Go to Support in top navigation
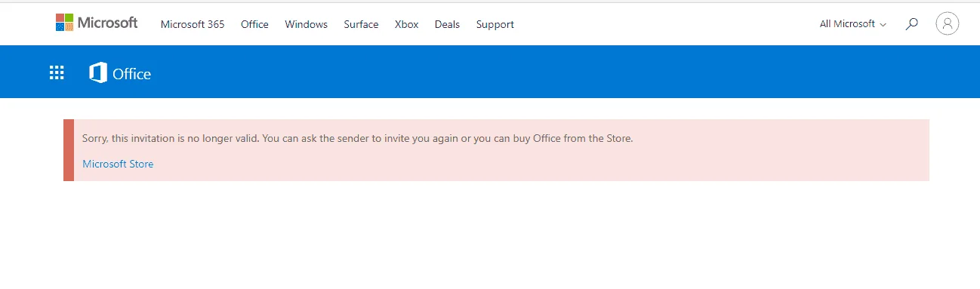Screen dimensions: 980x289 point(495,24)
